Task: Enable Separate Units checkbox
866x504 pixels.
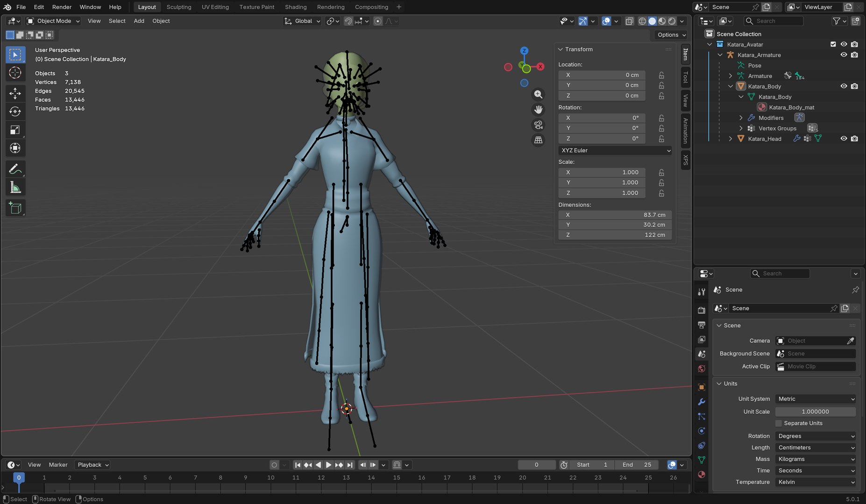Action: 779,423
